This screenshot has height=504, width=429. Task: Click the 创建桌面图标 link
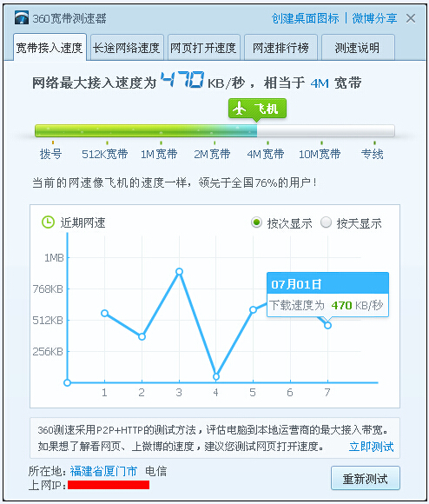click(x=305, y=18)
